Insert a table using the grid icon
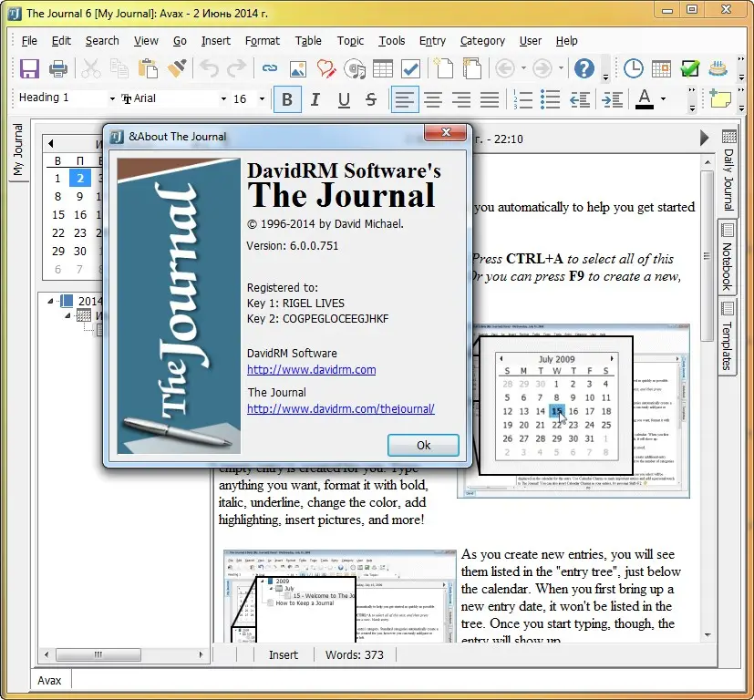This screenshot has height=700, width=754. tap(383, 68)
